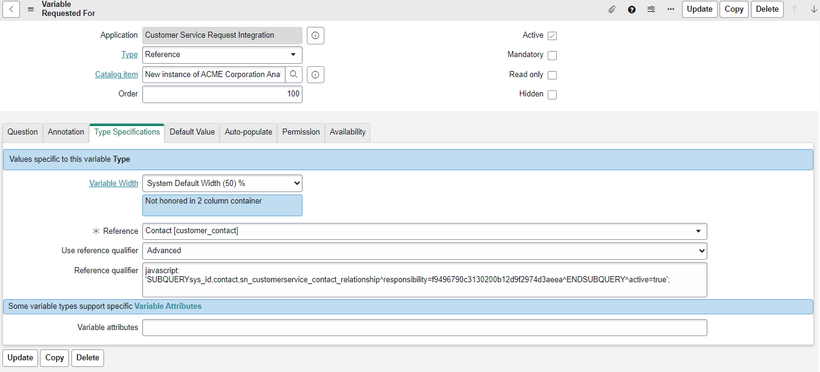Show Application info icon
Viewport: 820px width, 372px height.
(x=315, y=36)
